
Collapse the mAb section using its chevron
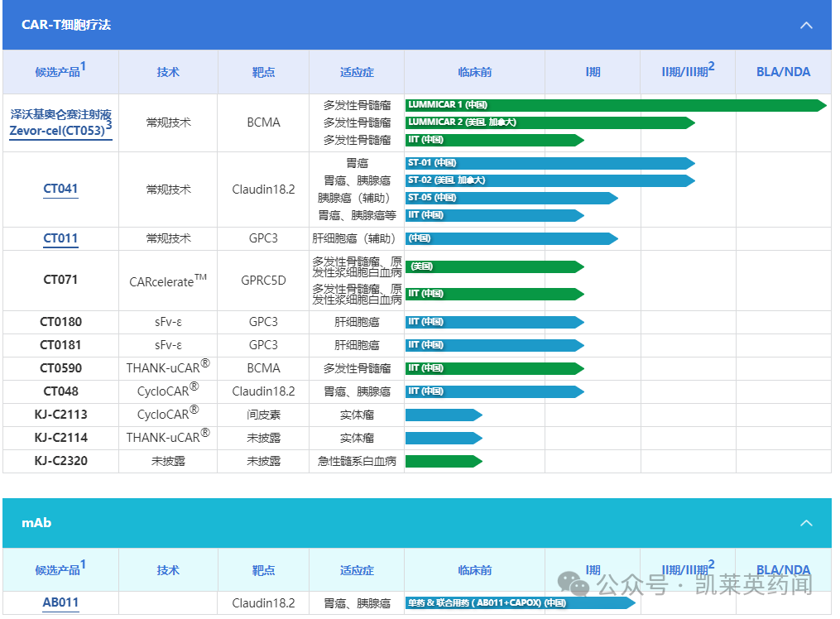(x=806, y=523)
